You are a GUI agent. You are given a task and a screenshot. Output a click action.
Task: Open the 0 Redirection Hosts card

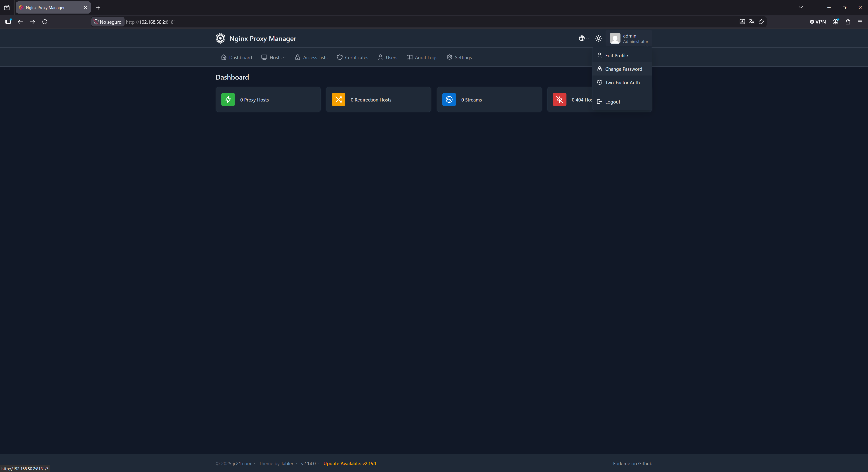tap(378, 99)
